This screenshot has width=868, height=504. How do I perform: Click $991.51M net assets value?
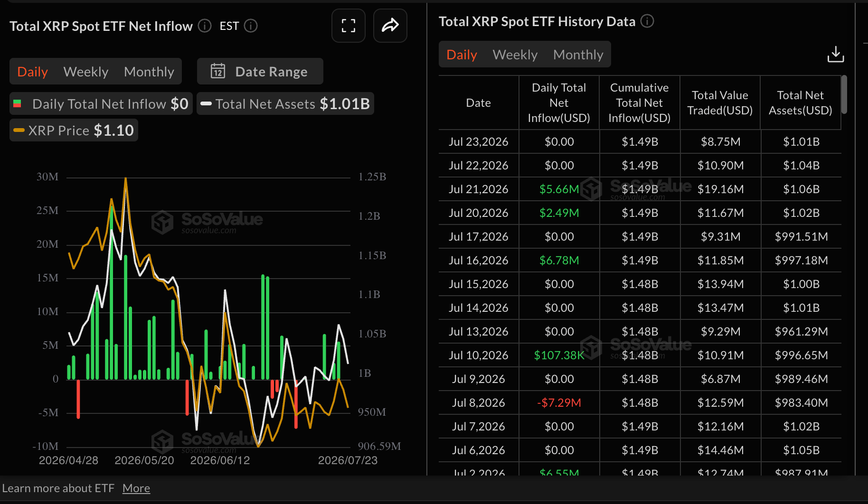click(x=802, y=236)
